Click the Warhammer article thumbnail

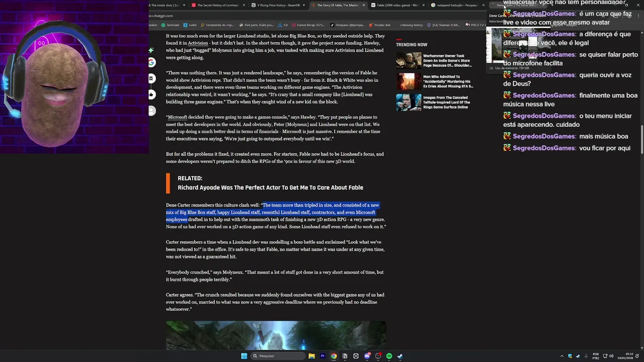click(x=409, y=61)
